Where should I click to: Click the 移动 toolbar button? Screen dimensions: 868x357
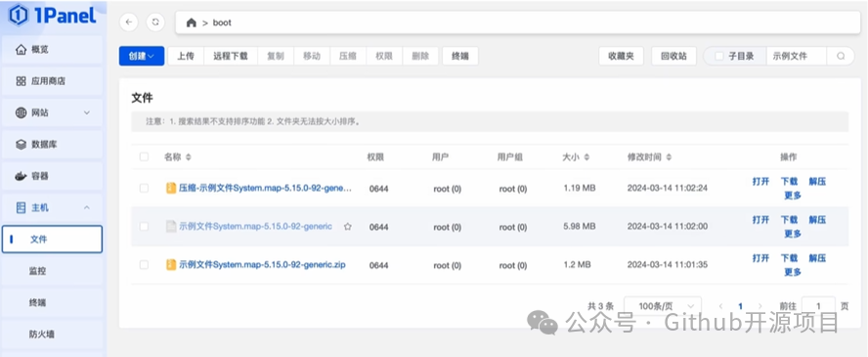[x=312, y=56]
